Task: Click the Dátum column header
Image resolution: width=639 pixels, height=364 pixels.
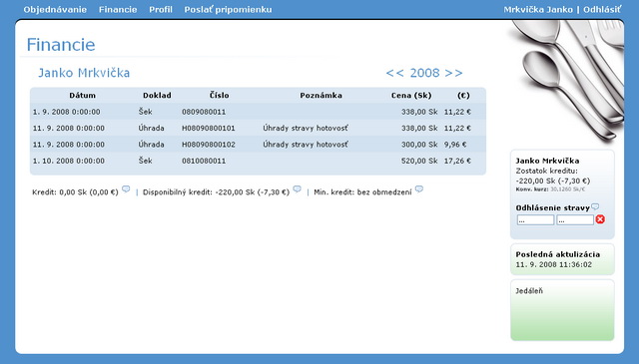Action: 82,96
